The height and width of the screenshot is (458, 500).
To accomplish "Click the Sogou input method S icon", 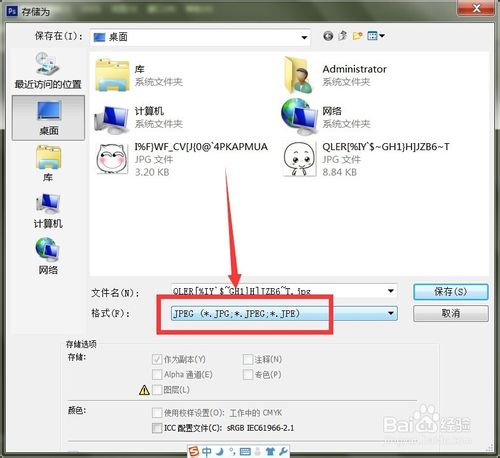I will coord(194,451).
